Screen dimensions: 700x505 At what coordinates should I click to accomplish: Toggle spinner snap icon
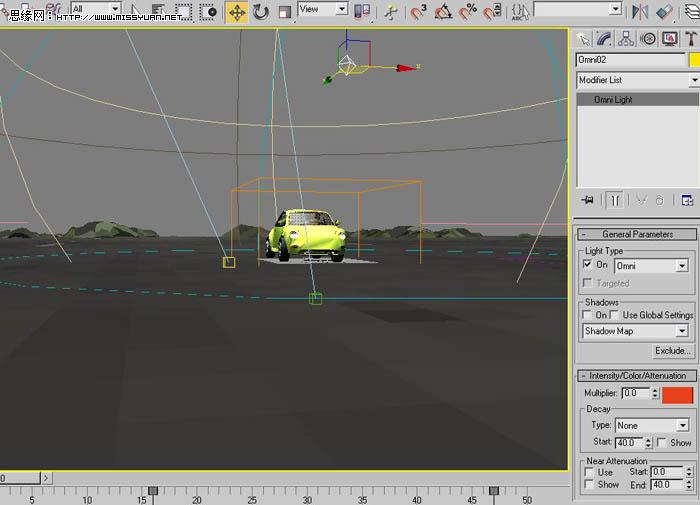[x=492, y=12]
